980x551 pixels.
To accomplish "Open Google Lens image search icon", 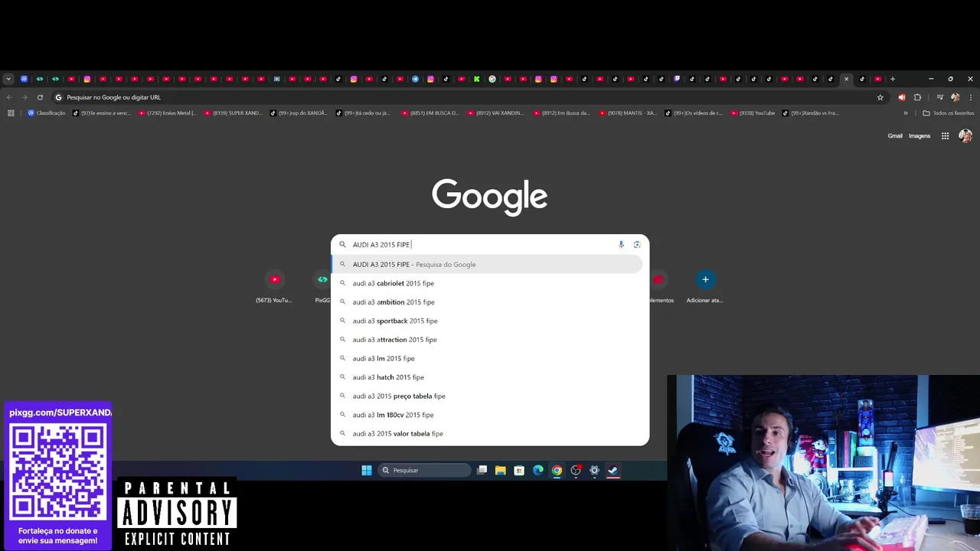I will tap(637, 245).
